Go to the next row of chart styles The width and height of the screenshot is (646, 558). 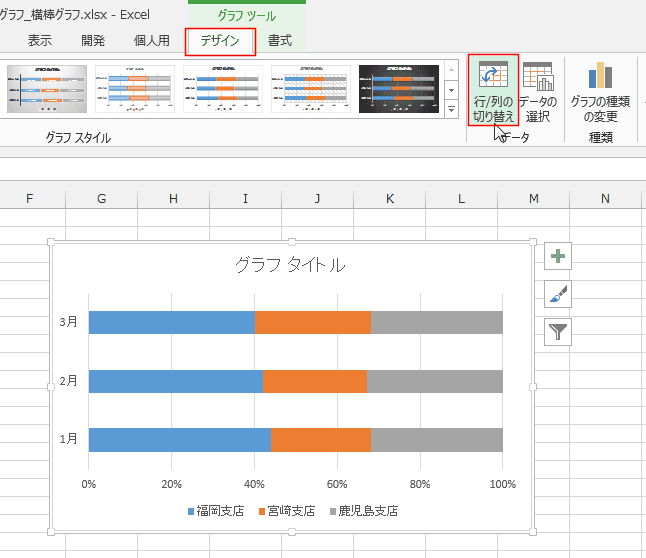click(452, 90)
